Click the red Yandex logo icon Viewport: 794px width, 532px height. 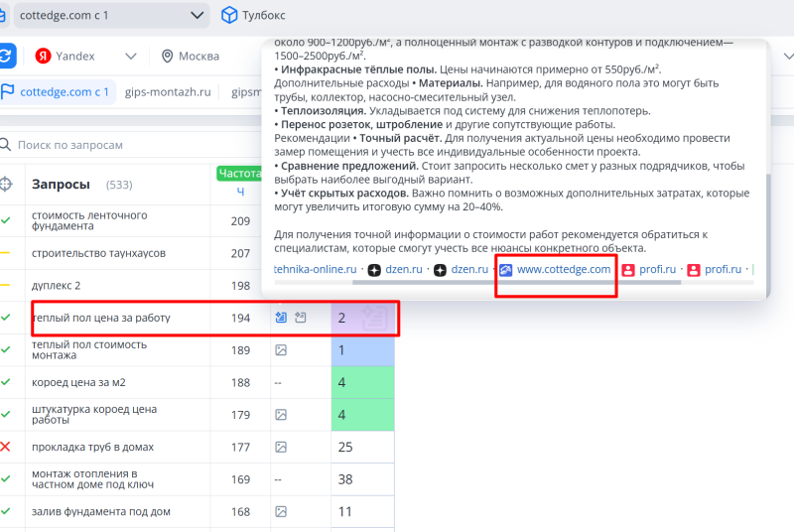click(x=43, y=56)
